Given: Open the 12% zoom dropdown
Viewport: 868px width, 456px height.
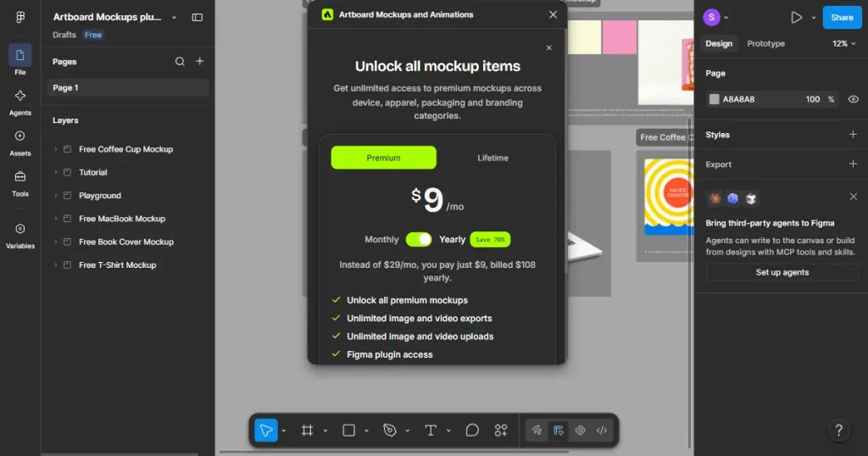Looking at the screenshot, I should tap(843, 43).
